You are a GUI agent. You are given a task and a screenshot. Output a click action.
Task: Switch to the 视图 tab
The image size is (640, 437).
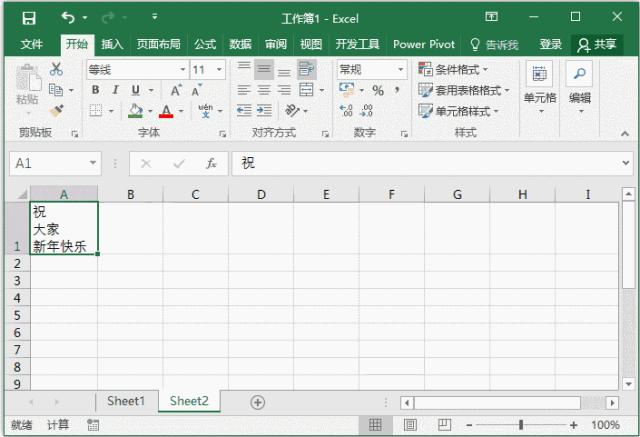(311, 44)
